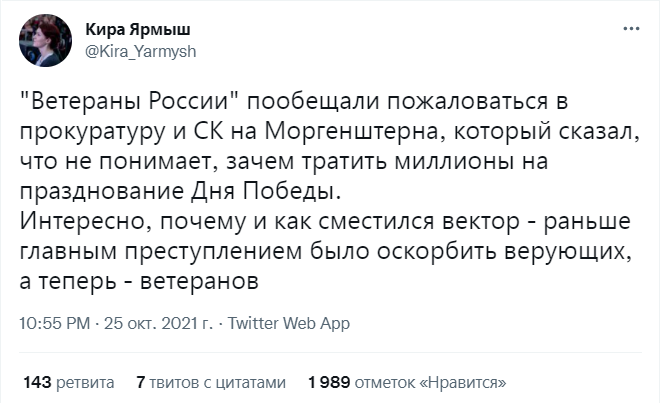Viewport: 660px width, 403px height.
Task: Open the Twitter Web App source link
Action: 290,324
